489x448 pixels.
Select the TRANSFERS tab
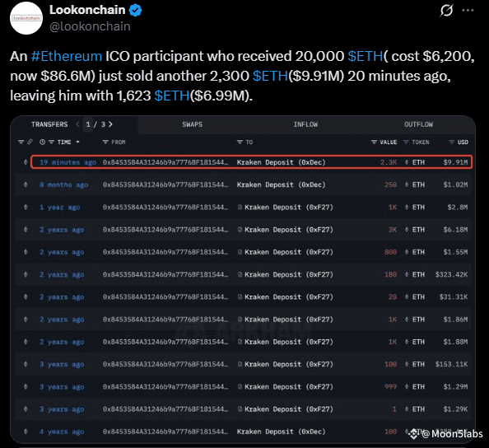click(x=49, y=124)
